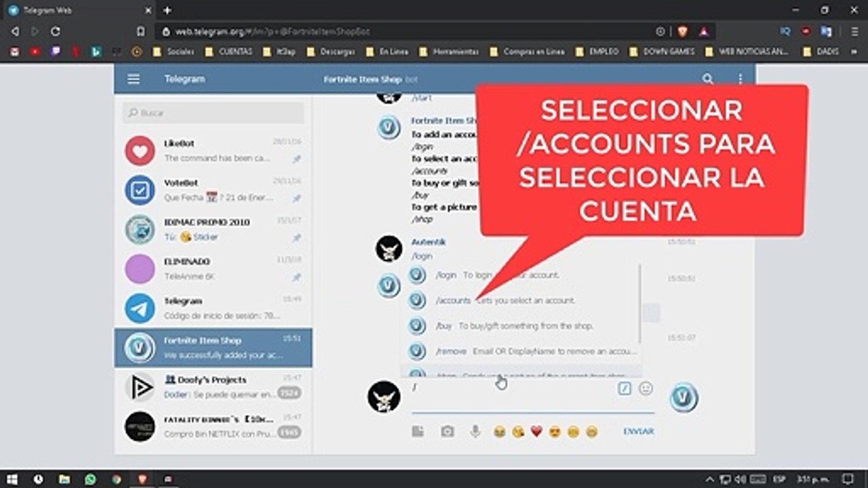868x488 pixels.
Task: Choose the /login command suggestion
Action: point(521,275)
